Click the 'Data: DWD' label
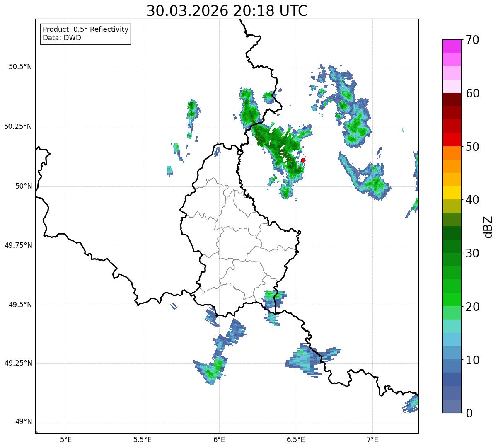 [62, 38]
